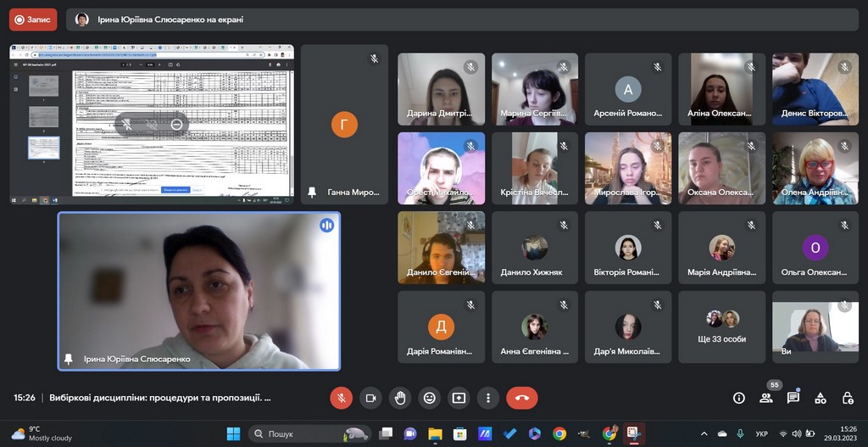Expand hidden system tray icons chevron
The width and height of the screenshot is (868, 447).
704,434
